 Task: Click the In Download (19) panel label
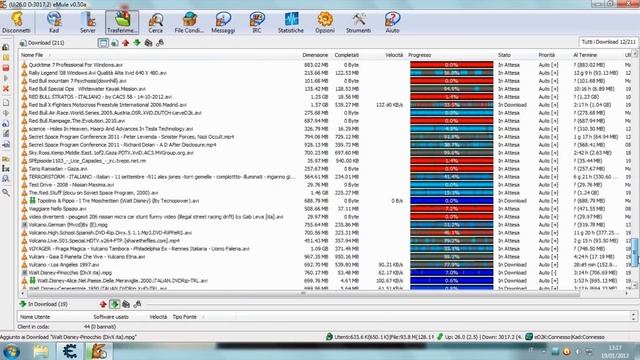point(47,304)
